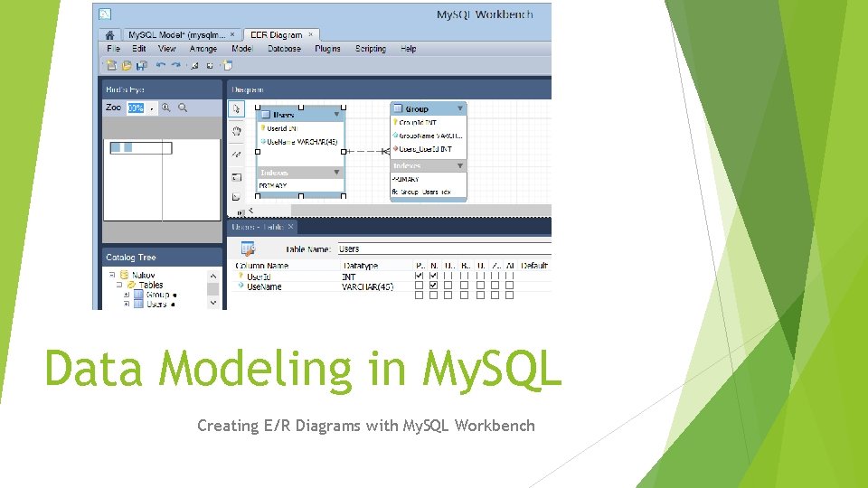This screenshot has height=488, width=868.
Task: Collapse the Tables folder node
Action: (x=119, y=285)
